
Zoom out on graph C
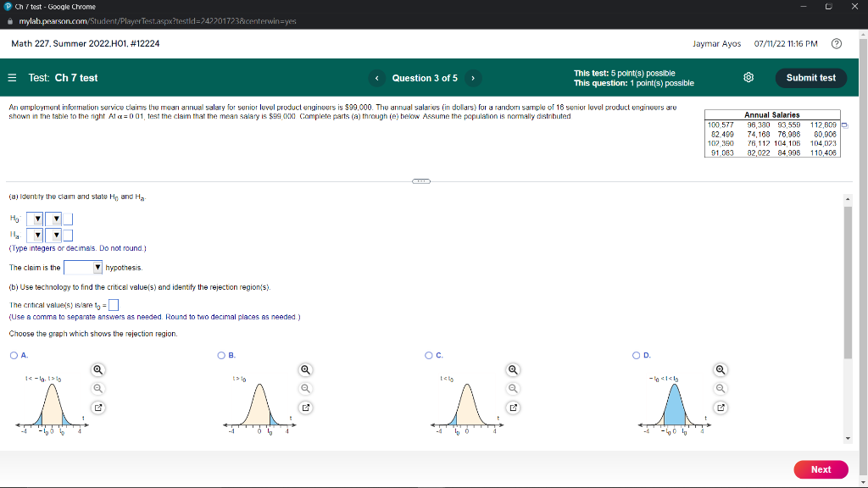click(513, 388)
